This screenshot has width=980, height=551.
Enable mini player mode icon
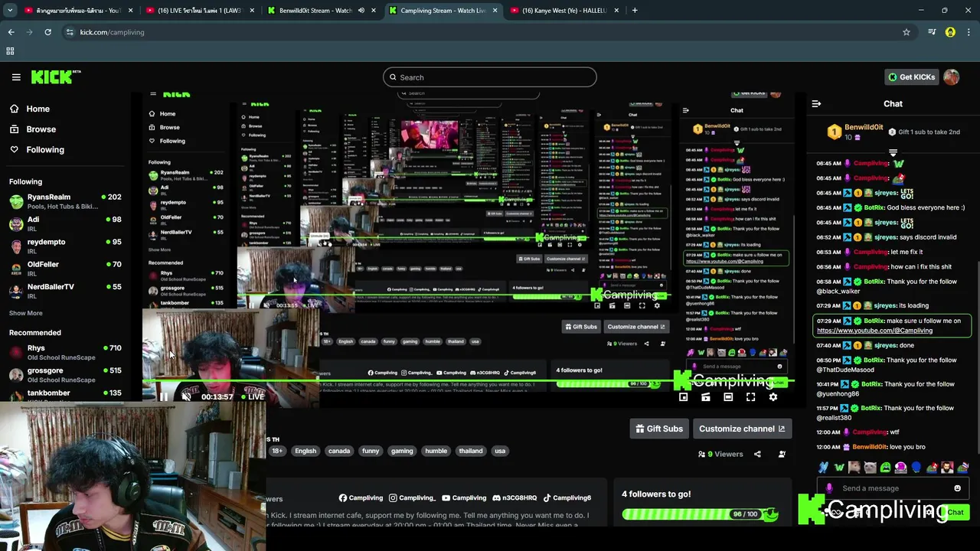683,397
